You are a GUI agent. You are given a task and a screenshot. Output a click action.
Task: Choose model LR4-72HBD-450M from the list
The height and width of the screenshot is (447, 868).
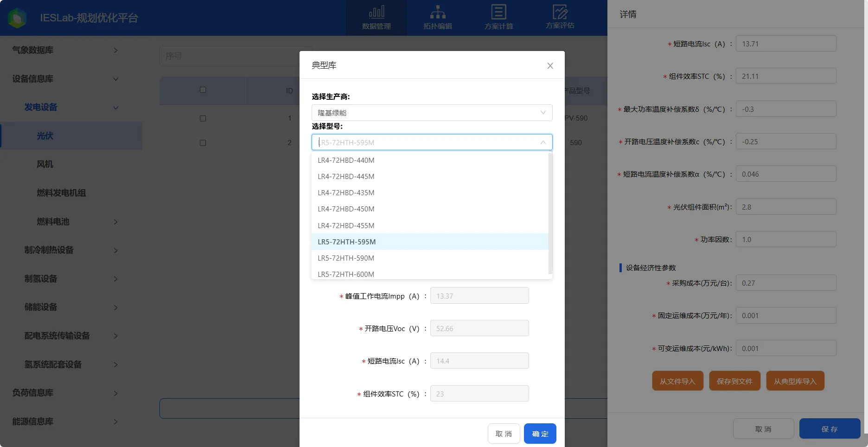point(430,209)
